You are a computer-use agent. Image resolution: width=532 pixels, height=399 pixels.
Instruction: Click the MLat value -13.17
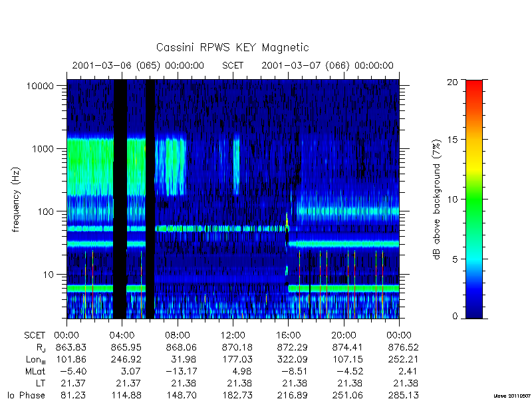click(x=181, y=372)
